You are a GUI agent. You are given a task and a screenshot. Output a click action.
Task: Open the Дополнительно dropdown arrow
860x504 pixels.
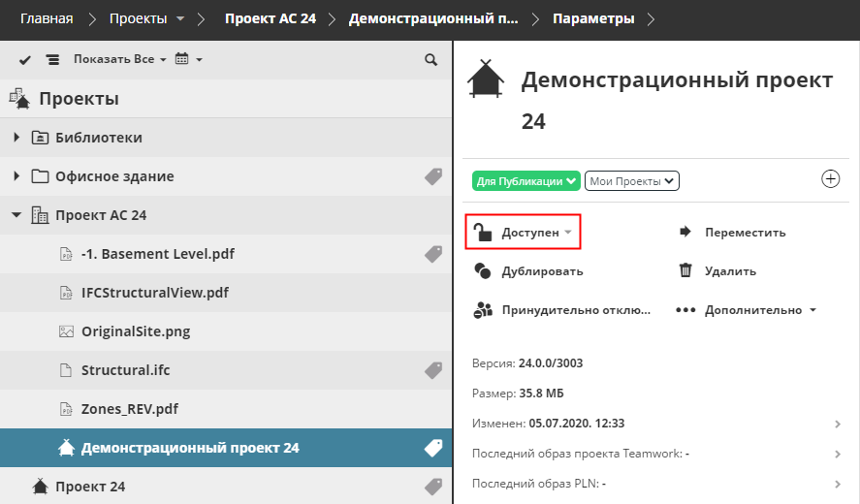[812, 310]
